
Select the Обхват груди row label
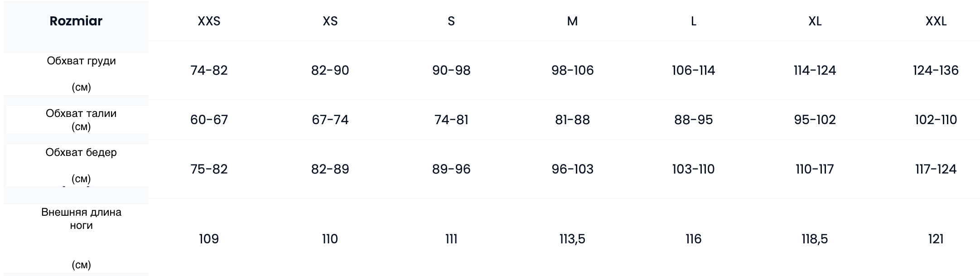pos(82,61)
